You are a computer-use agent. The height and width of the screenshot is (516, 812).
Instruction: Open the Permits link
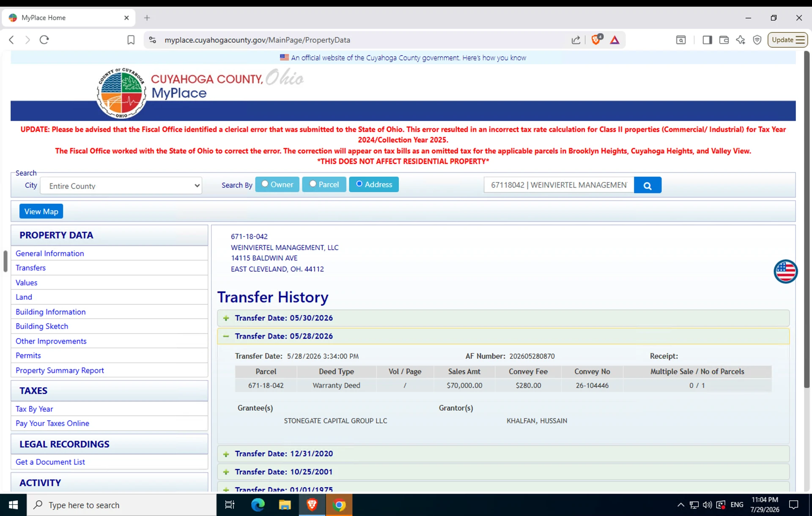28,355
